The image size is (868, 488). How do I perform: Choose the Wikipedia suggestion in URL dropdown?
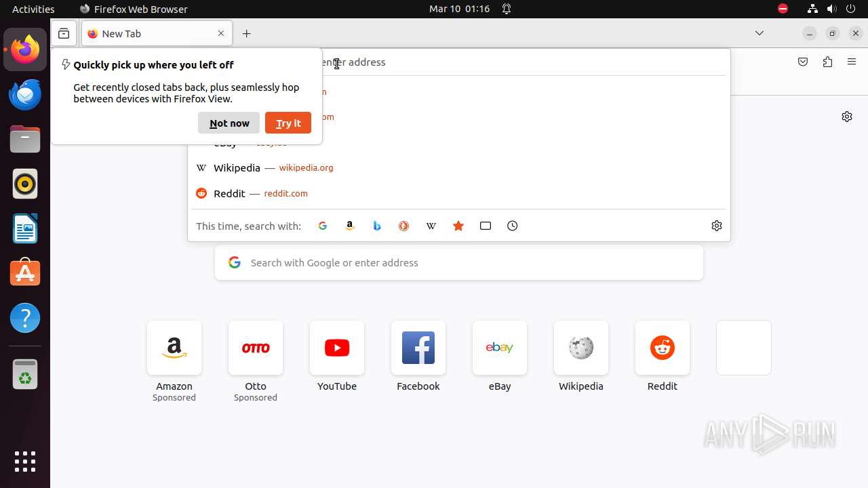tap(458, 167)
